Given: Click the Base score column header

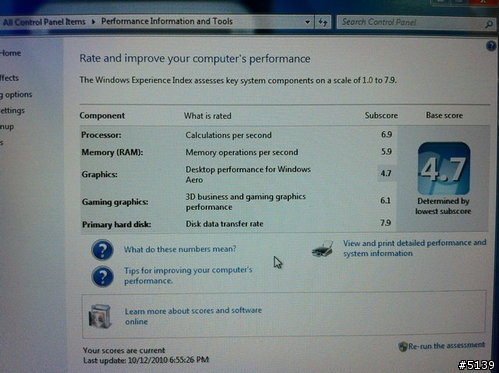Looking at the screenshot, I should tap(444, 115).
